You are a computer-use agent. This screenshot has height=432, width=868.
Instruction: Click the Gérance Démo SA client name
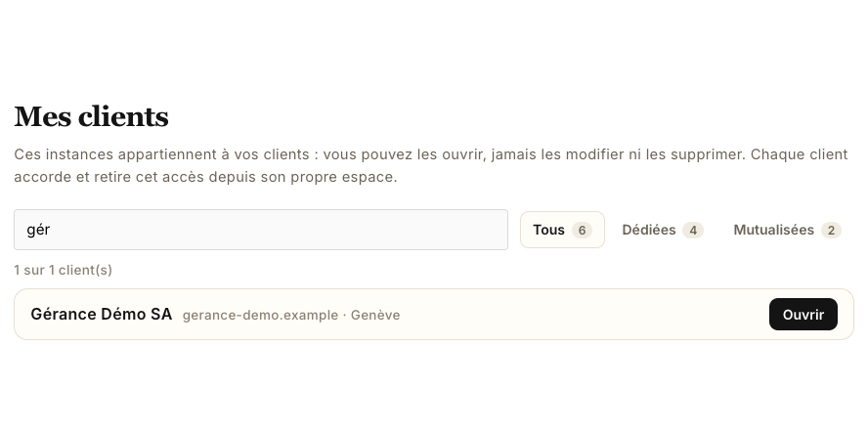tap(102, 315)
